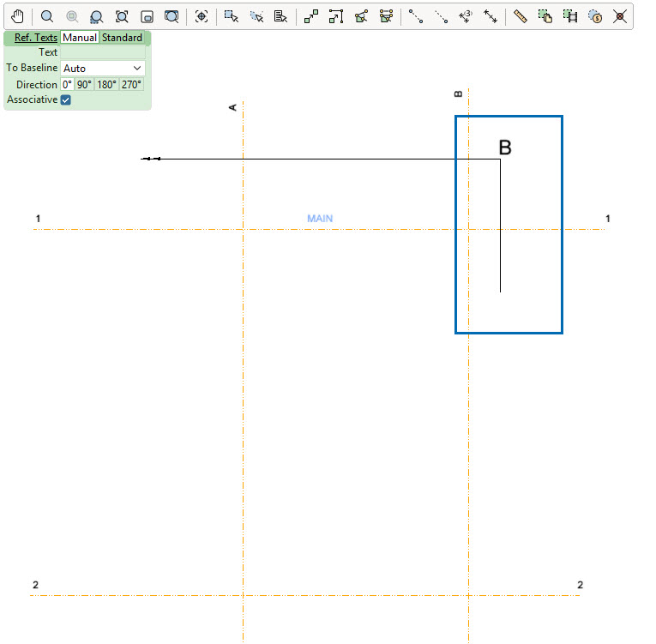Click the right axis label 2
The width and height of the screenshot is (656, 644).
tap(581, 585)
